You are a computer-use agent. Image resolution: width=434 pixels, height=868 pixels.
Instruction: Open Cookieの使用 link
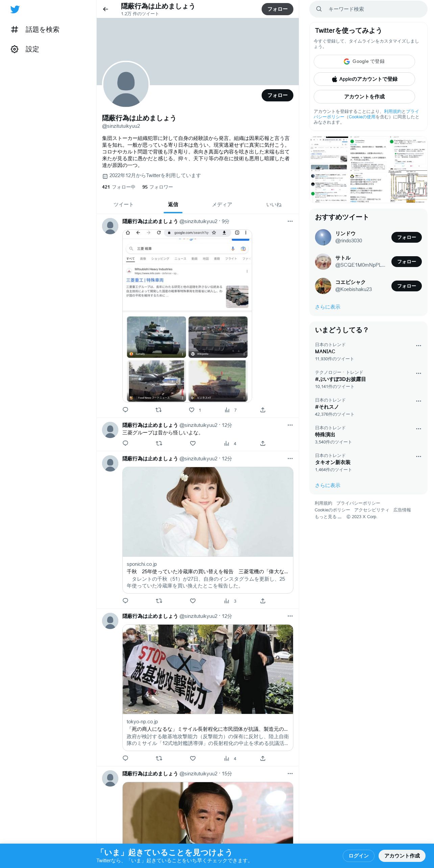tap(362, 117)
